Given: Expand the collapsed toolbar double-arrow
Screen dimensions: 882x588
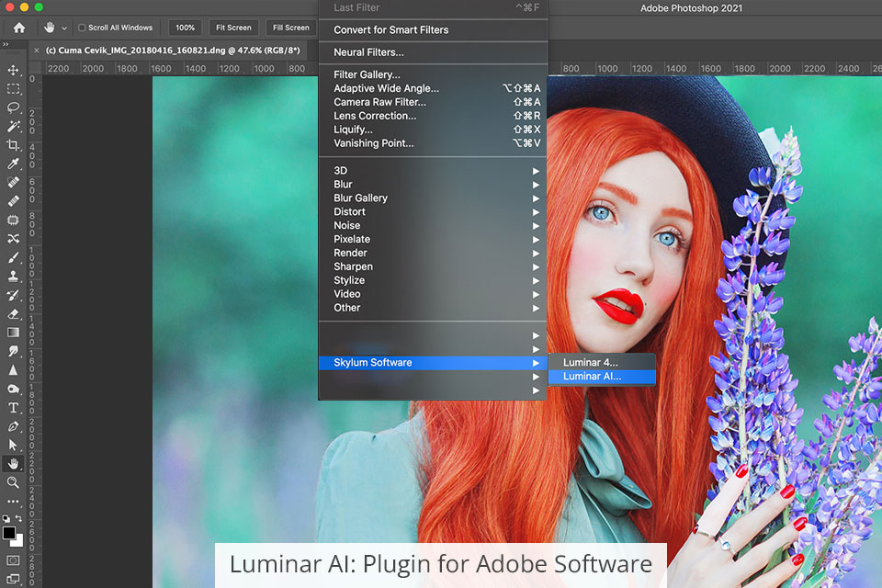Looking at the screenshot, I should [x=6, y=44].
